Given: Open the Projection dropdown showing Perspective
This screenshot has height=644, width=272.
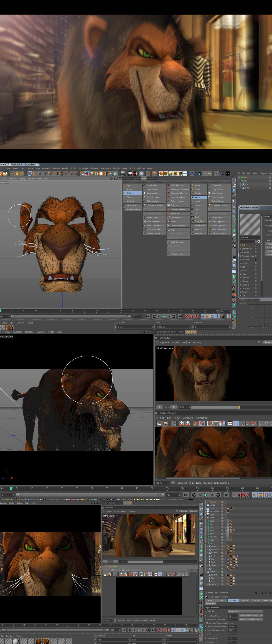Looking at the screenshot, I should [245, 611].
